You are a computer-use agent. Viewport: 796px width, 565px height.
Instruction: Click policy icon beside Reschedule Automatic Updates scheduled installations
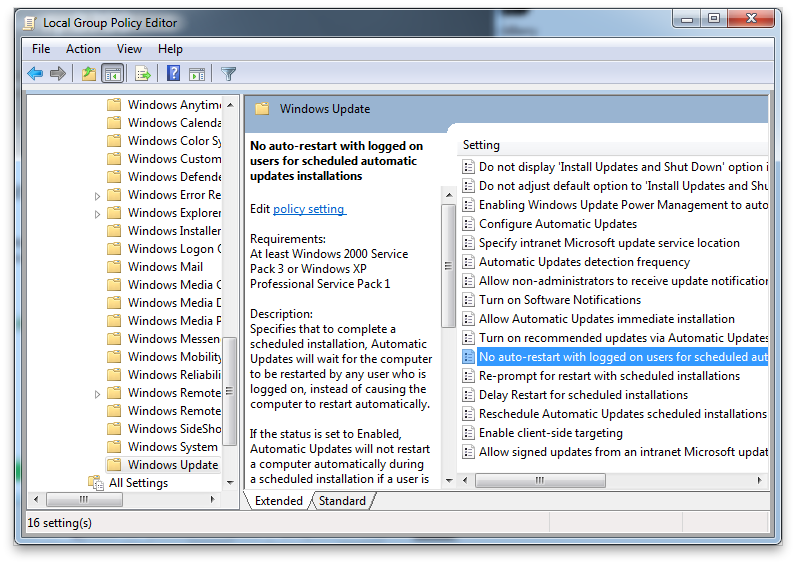click(x=468, y=414)
